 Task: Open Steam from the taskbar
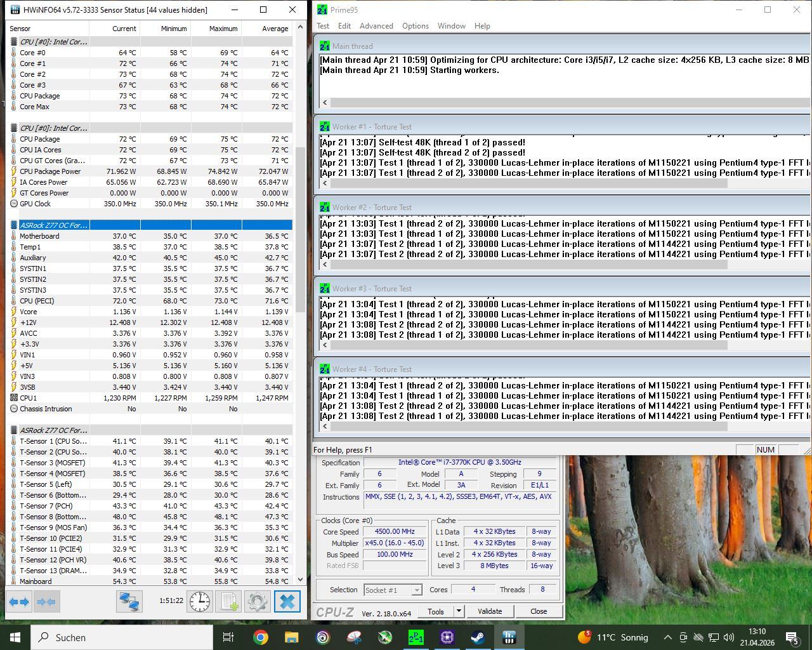click(x=478, y=637)
